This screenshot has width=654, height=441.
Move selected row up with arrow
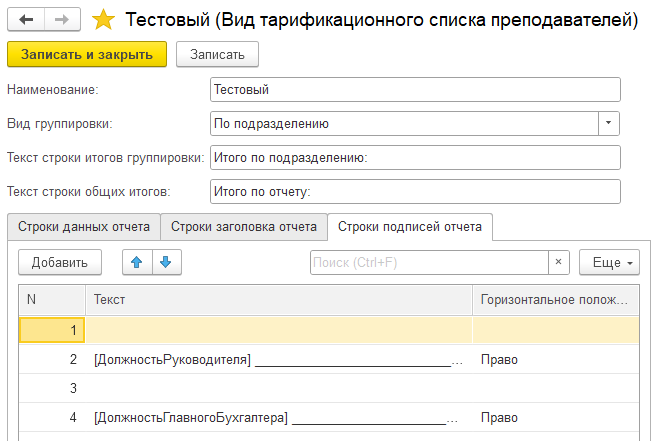[137, 263]
